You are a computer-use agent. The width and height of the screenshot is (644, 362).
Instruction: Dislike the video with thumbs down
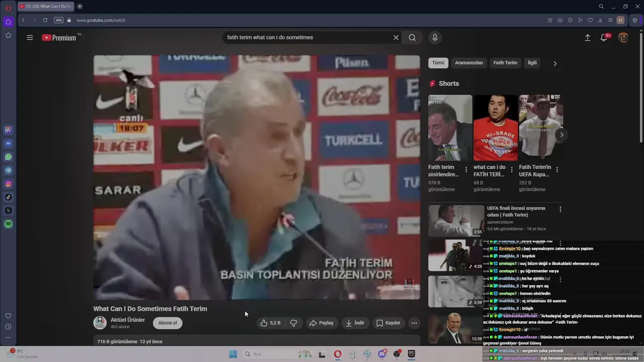pos(294,323)
